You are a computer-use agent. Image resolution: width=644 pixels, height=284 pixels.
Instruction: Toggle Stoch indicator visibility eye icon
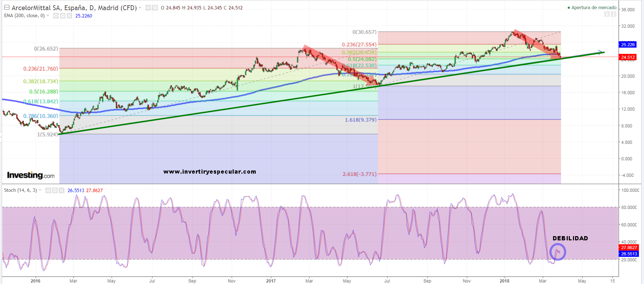48,190
